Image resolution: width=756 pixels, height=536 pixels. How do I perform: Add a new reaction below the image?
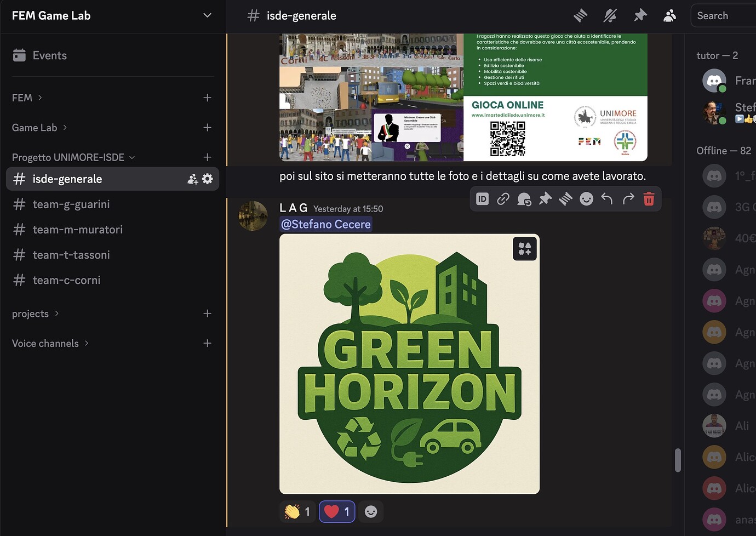click(371, 512)
